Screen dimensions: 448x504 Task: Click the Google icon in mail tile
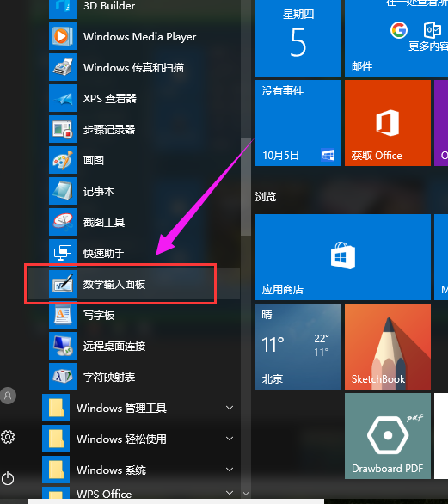coord(399,30)
